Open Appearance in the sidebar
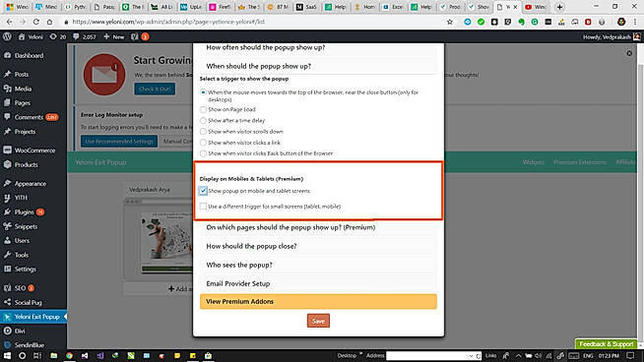Screen dimensions: 644x362 pos(30,184)
